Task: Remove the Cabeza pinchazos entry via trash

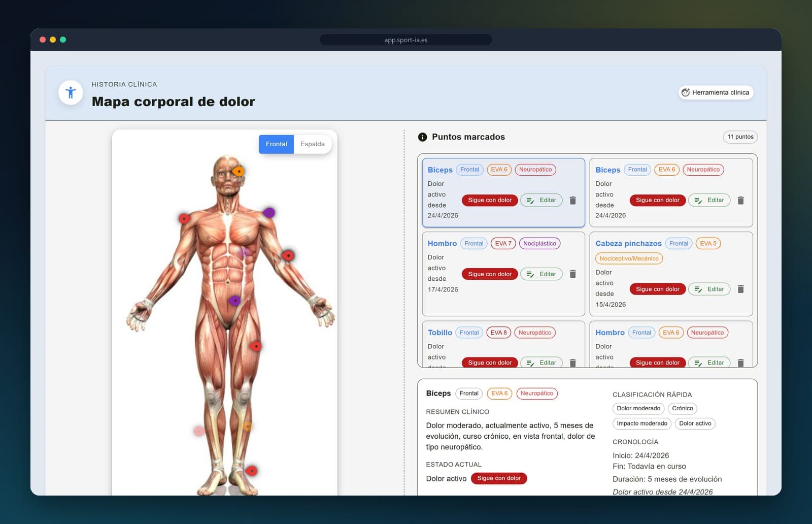Action: pyautogui.click(x=740, y=289)
